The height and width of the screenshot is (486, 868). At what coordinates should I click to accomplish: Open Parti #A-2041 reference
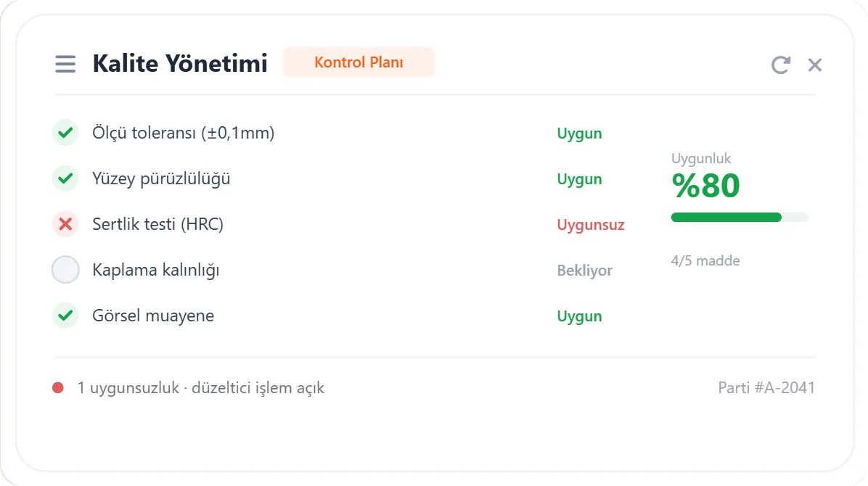point(766,387)
